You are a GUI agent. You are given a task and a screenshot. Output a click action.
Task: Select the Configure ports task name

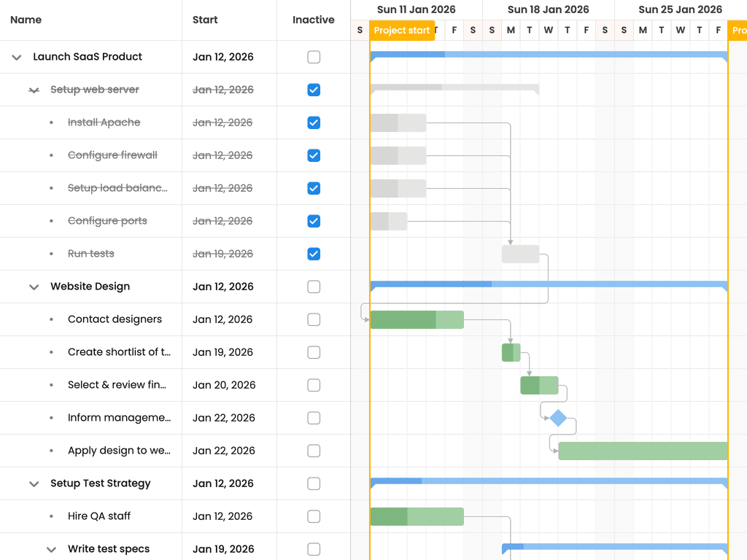(107, 221)
